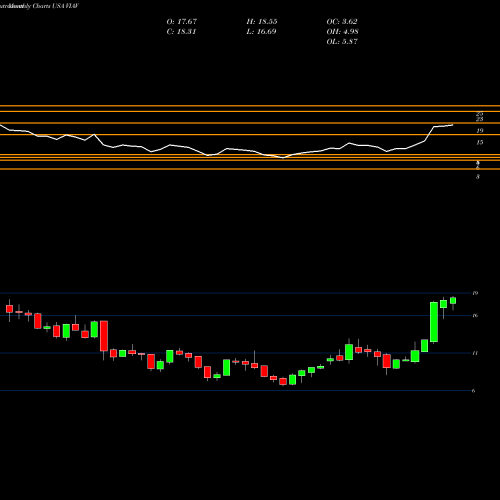Select the high price value H: 18.55
Viewport: 500px width, 500px height.
[262, 22]
